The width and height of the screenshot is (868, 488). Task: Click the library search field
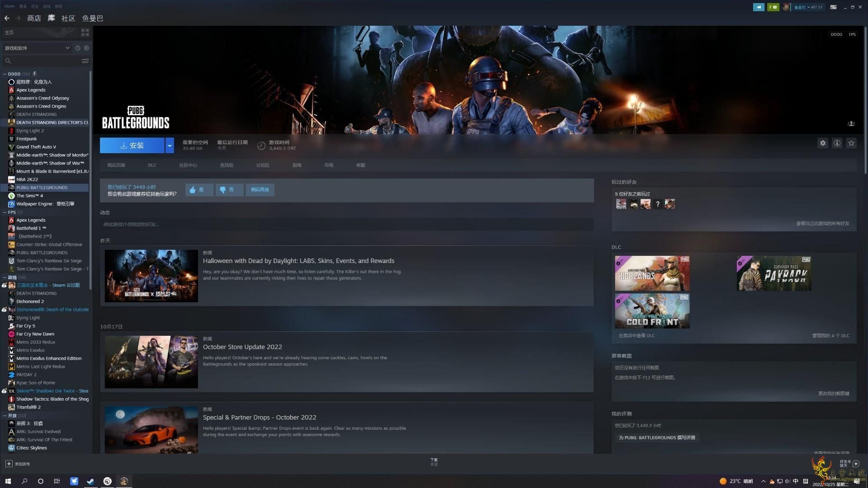pos(41,61)
